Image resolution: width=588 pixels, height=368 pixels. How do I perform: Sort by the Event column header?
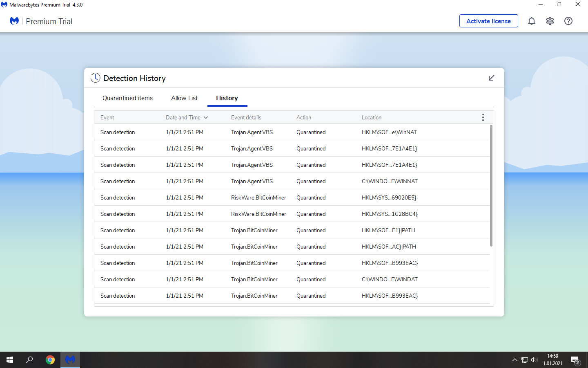[107, 117]
